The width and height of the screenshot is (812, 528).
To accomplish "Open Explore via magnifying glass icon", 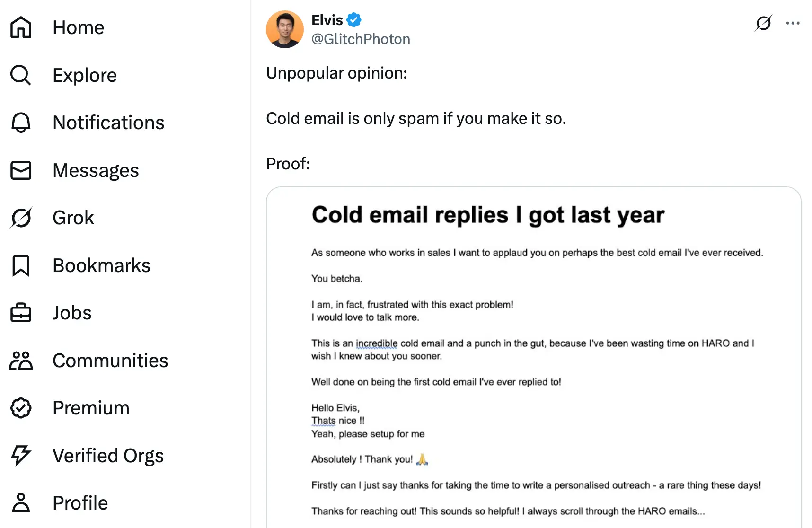I will [21, 75].
